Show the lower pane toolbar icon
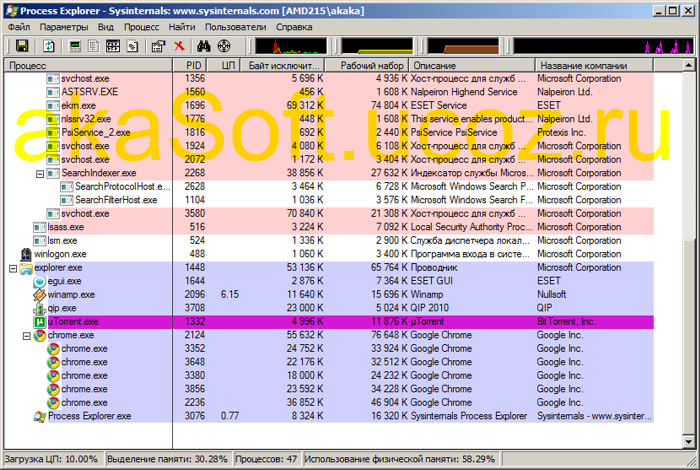This screenshot has height=470, width=700. point(113,46)
